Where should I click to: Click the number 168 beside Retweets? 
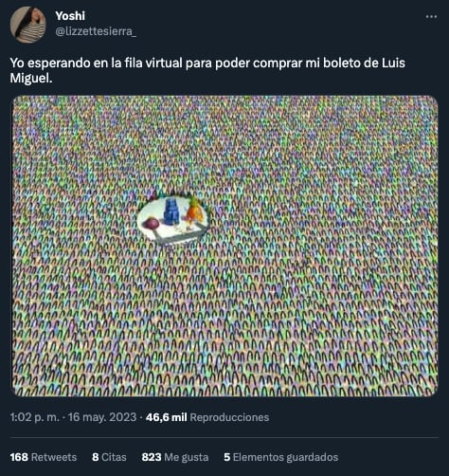click(19, 457)
